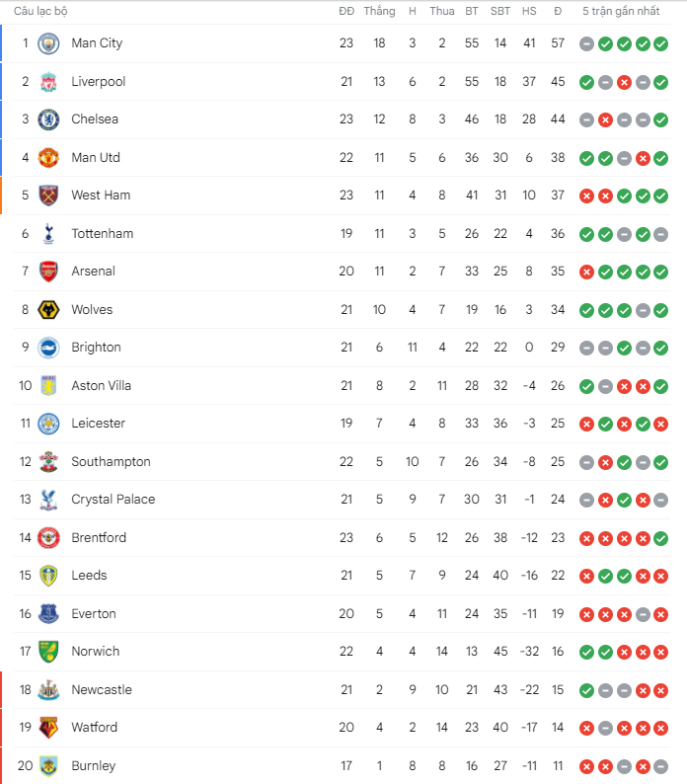
Task: Click the Man City club crest
Action: coord(48,43)
